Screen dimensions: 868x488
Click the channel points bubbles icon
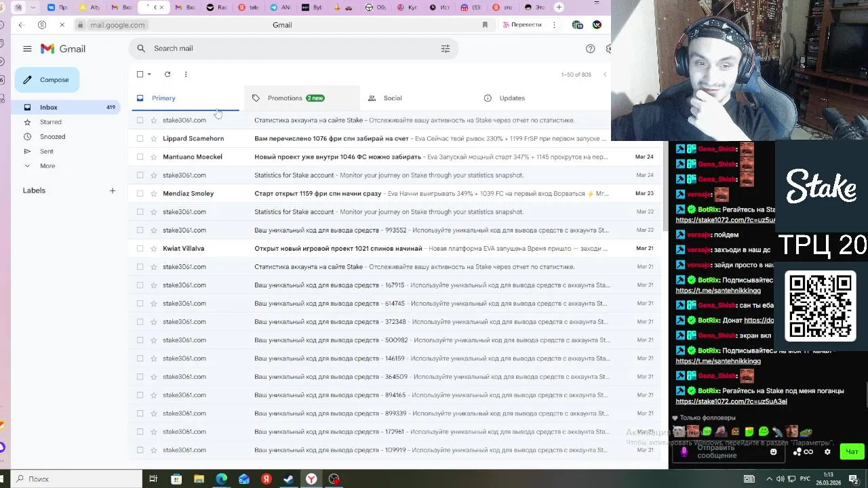pos(798,452)
